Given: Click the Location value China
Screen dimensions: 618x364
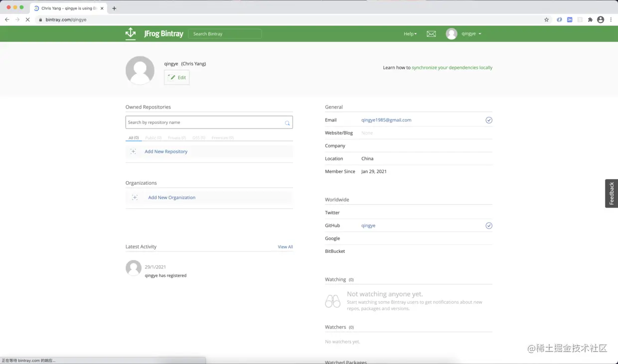Looking at the screenshot, I should [x=367, y=159].
